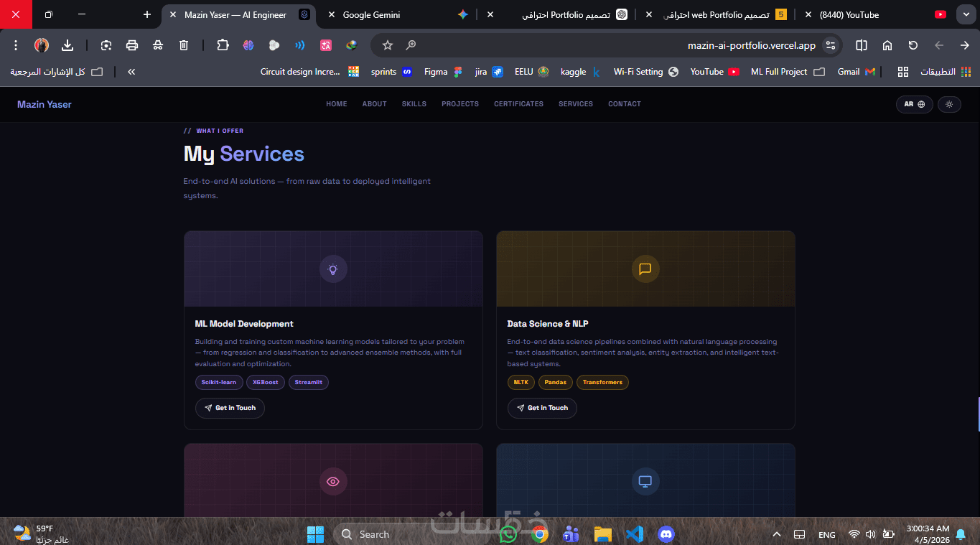Click the mazin-ai-portfolio.vercel.app address bar

751,45
